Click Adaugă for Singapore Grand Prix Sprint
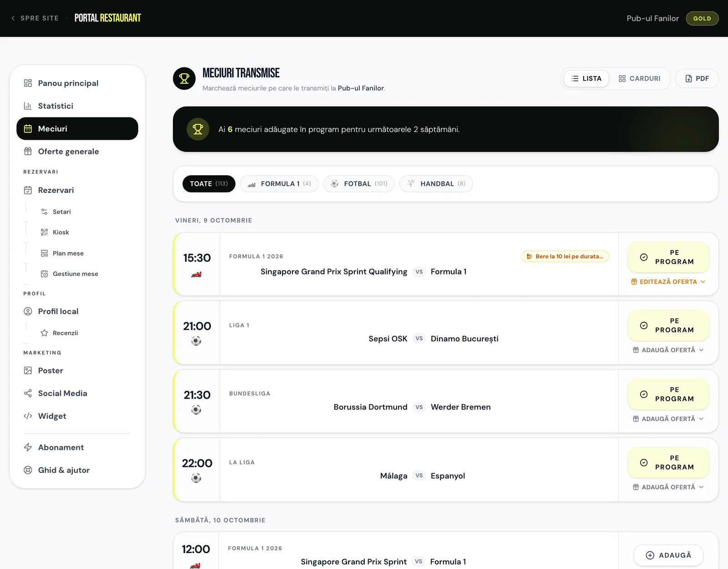728x569 pixels. (x=668, y=555)
